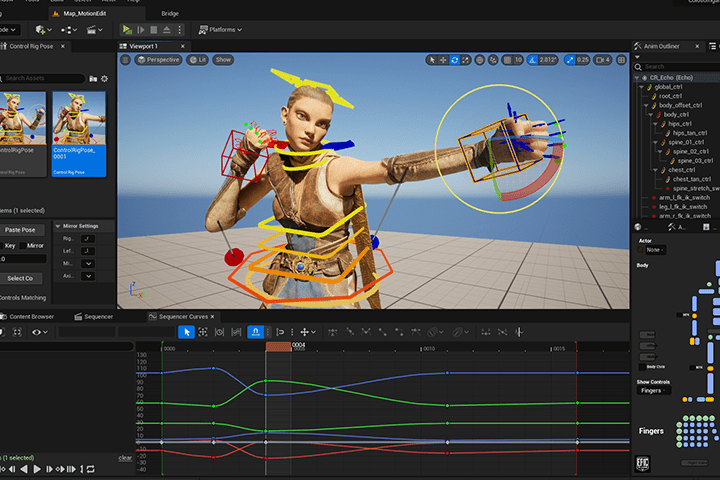Enable the Key checkbox
The image size is (720, 480).
[x=2, y=246]
